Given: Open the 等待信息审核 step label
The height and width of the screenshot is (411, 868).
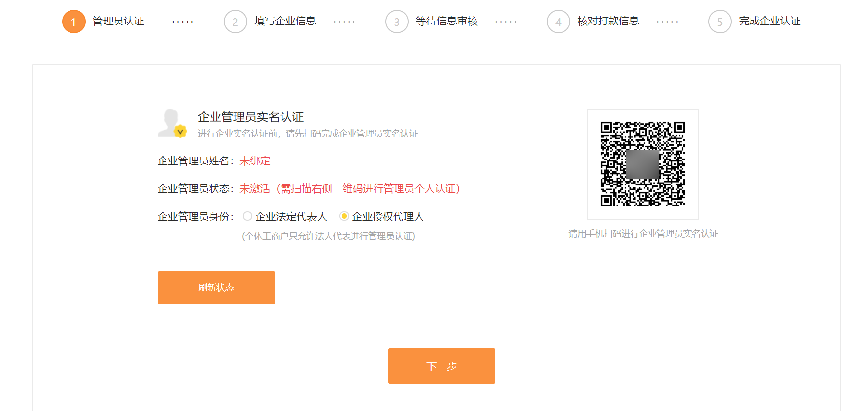Looking at the screenshot, I should click(447, 21).
